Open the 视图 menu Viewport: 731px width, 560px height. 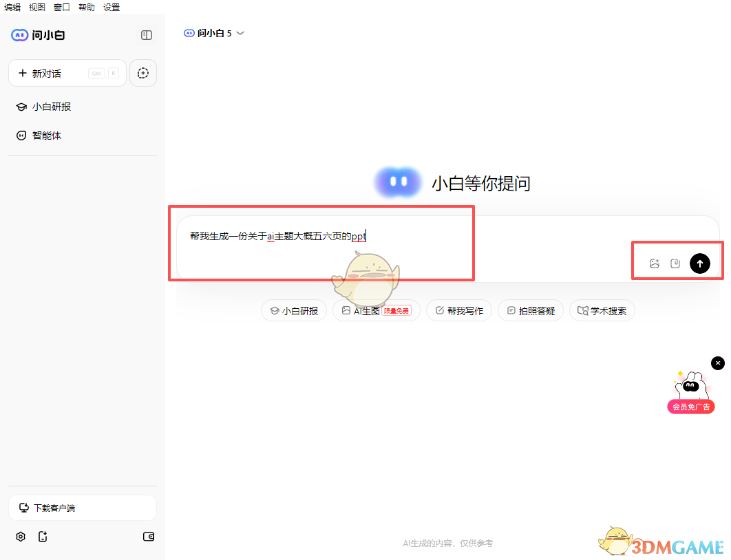pos(36,7)
